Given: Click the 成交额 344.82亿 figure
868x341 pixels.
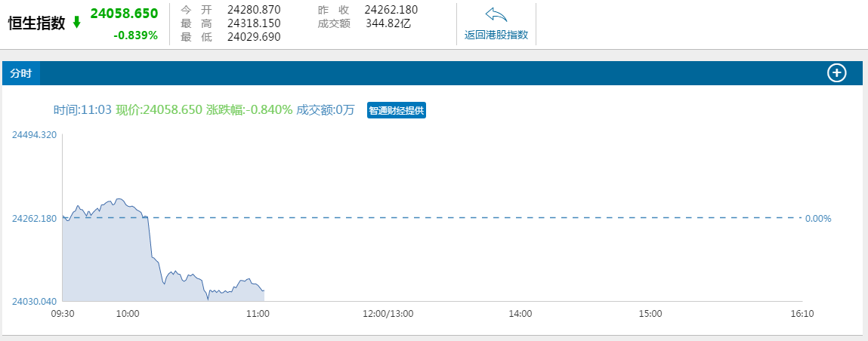Looking at the screenshot, I should coord(388,23).
